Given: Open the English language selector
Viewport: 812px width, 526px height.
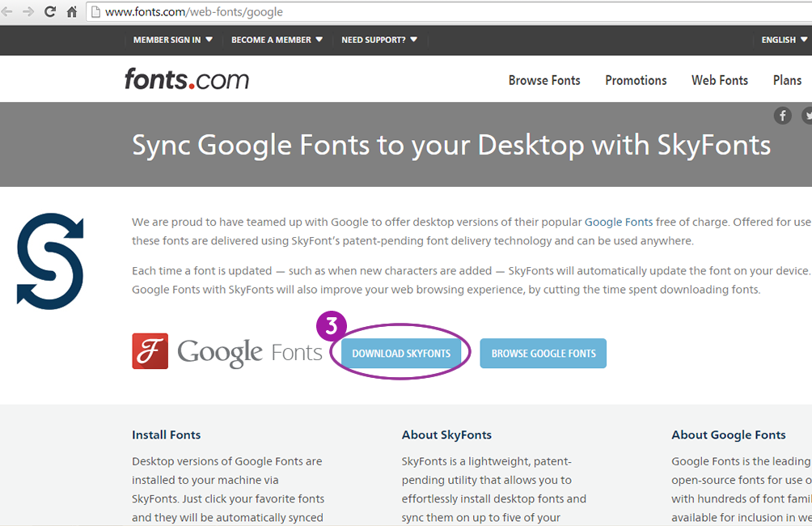Looking at the screenshot, I should (x=784, y=40).
